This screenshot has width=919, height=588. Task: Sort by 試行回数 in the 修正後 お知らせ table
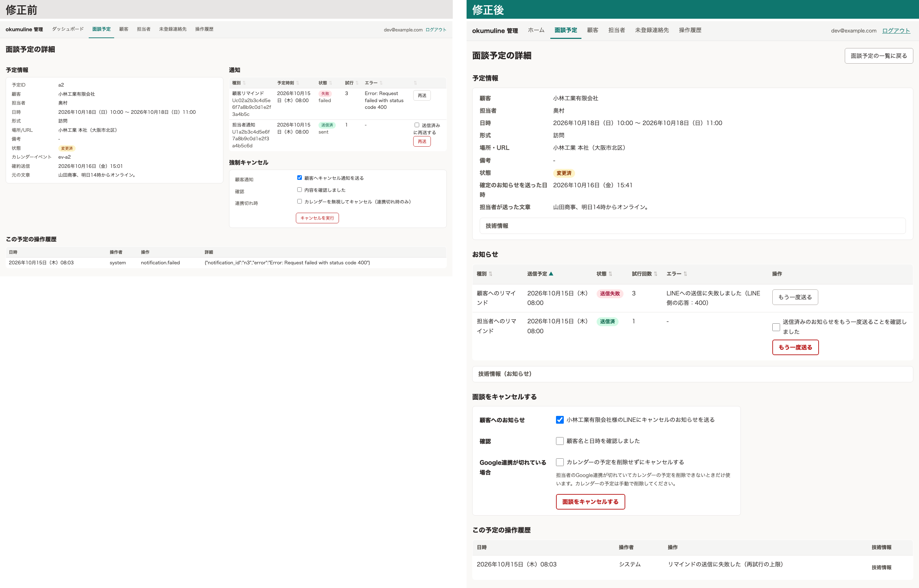[644, 274]
